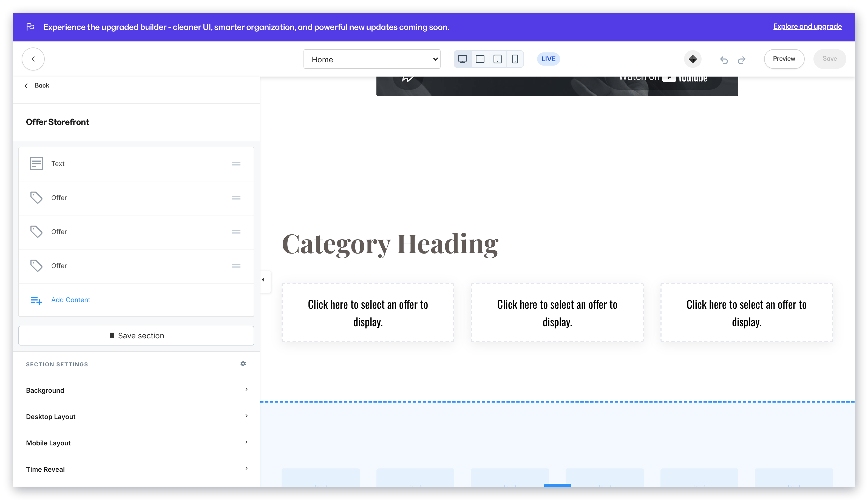Screen dimensions: 868x500
Task: Go Back to the previous panel
Action: (x=37, y=86)
